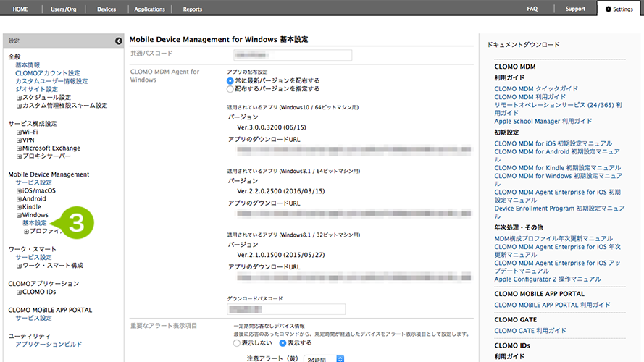The width and height of the screenshot is (644, 362).
Task: Open アプリケーションビルド link
Action: 49,345
